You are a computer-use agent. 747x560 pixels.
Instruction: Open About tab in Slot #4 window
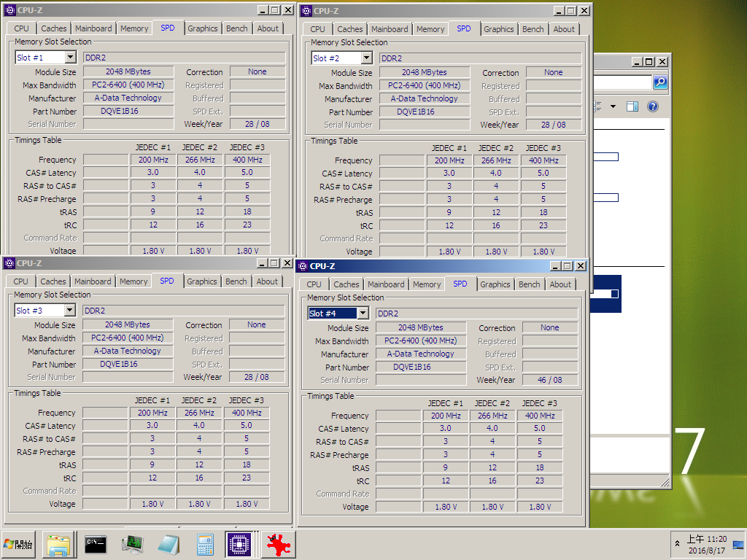(560, 284)
